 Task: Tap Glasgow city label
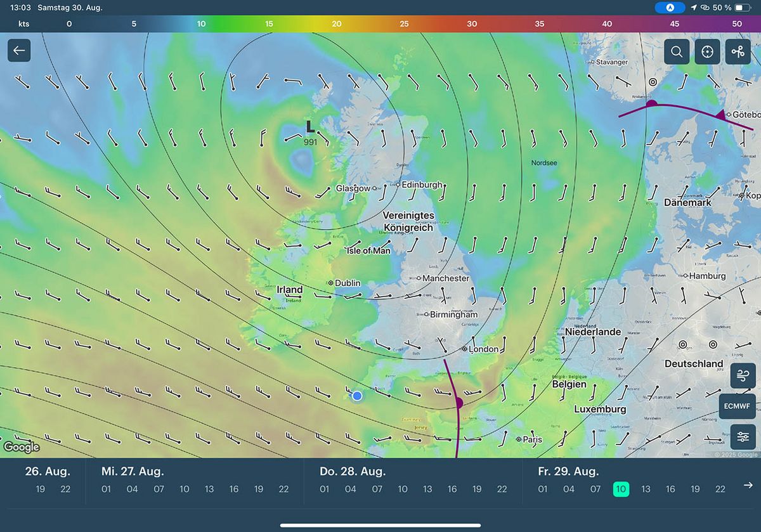tap(353, 188)
